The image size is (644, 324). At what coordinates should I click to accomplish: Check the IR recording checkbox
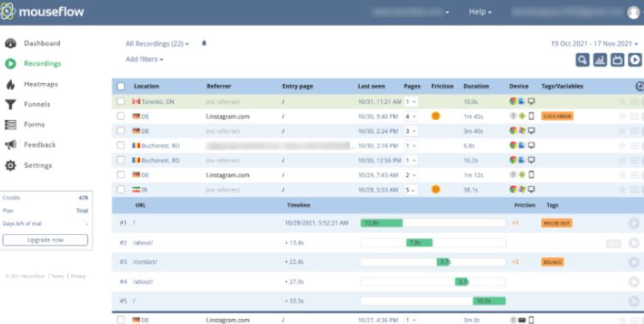pyautogui.click(x=121, y=189)
